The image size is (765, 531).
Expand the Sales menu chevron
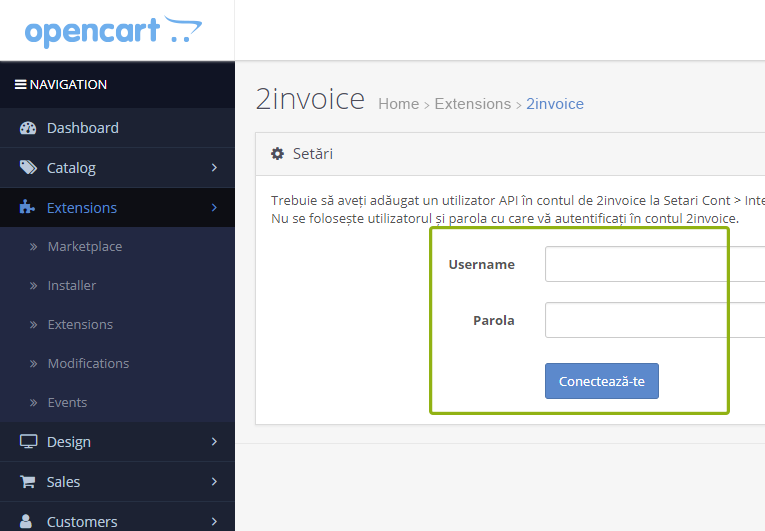pyautogui.click(x=214, y=482)
